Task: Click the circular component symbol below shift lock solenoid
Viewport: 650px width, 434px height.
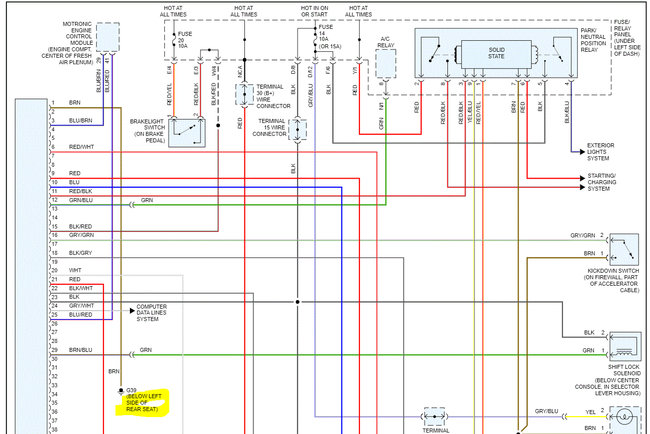Action: click(625, 417)
